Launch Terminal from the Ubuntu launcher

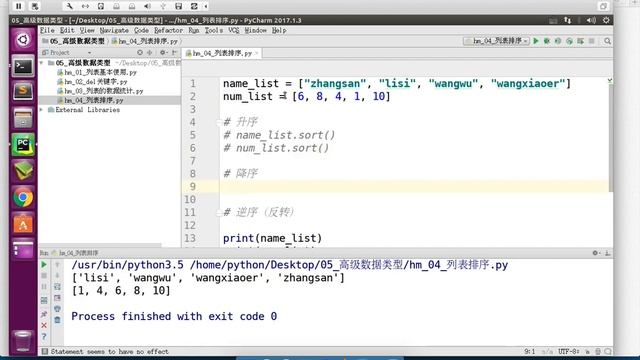[23, 66]
